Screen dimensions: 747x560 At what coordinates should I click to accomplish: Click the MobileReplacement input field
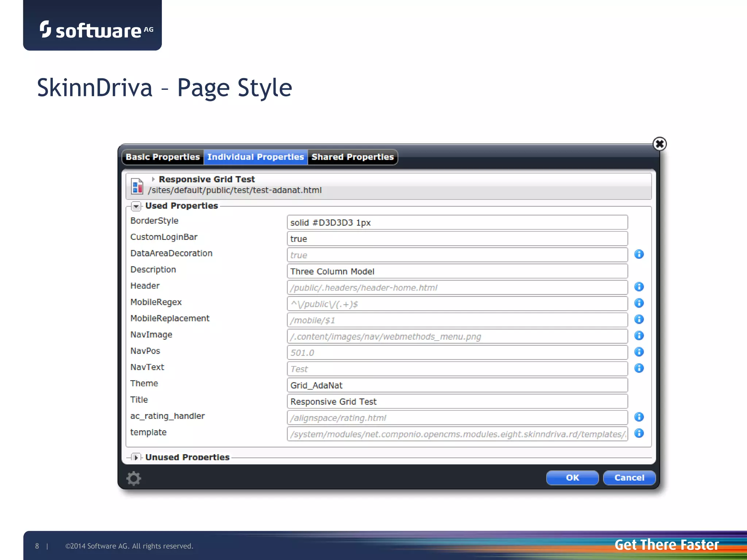(x=457, y=320)
